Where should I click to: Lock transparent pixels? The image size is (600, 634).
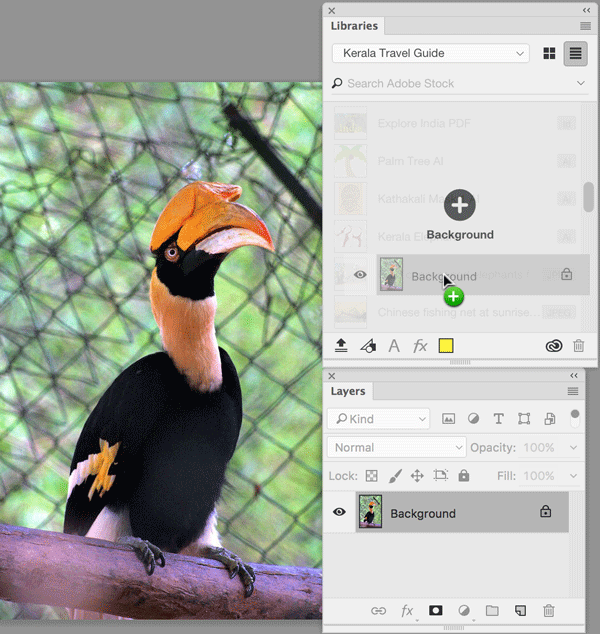[x=372, y=476]
